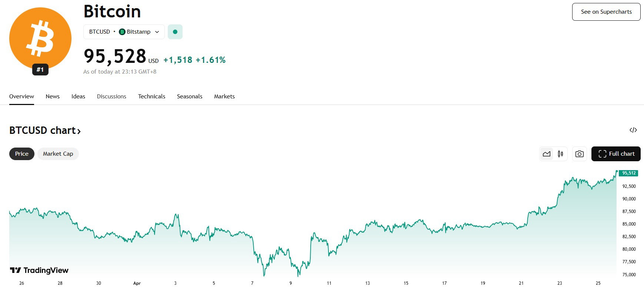Take a chart snapshot with camera icon
Screen dimensions: 644x294
[580, 154]
